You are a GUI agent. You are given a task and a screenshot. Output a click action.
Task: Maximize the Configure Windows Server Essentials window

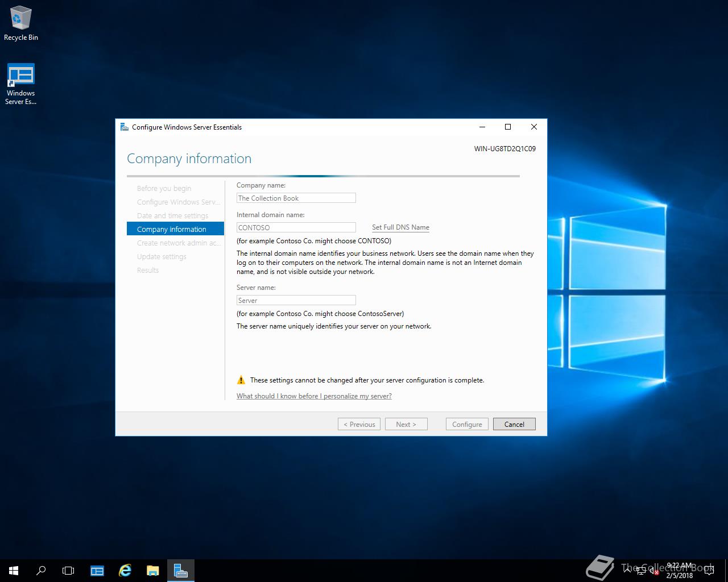[x=508, y=127]
